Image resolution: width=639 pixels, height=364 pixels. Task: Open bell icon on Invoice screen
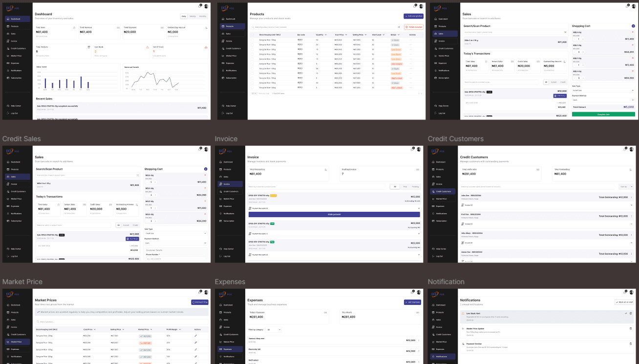(413, 149)
